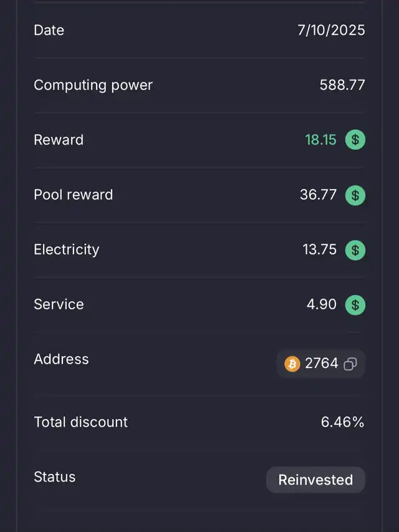The width and height of the screenshot is (399, 532).
Task: Copy the address with the copy icon
Action: [x=350, y=364]
